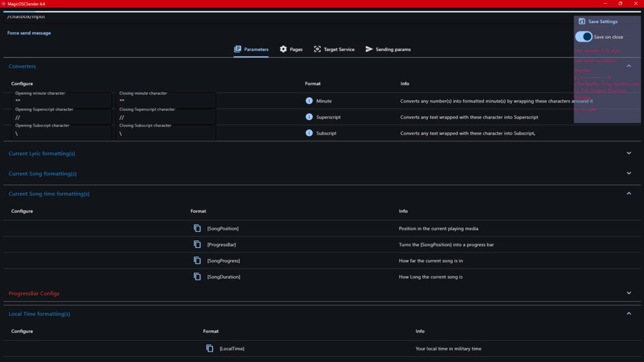Click the Save Settings disk icon
The height and width of the screenshot is (362, 644).
[x=582, y=21]
